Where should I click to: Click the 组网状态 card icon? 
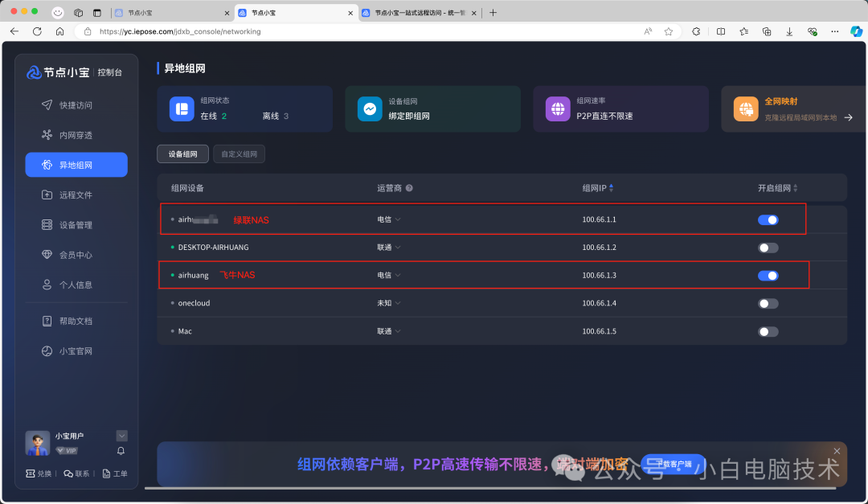tap(182, 109)
